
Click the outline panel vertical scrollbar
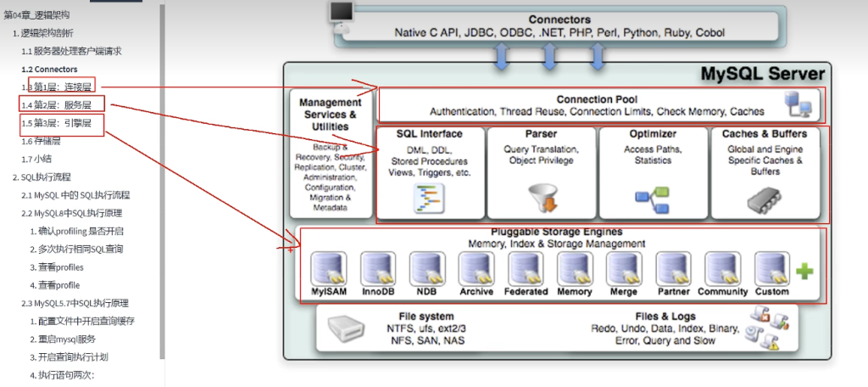tap(162, 170)
